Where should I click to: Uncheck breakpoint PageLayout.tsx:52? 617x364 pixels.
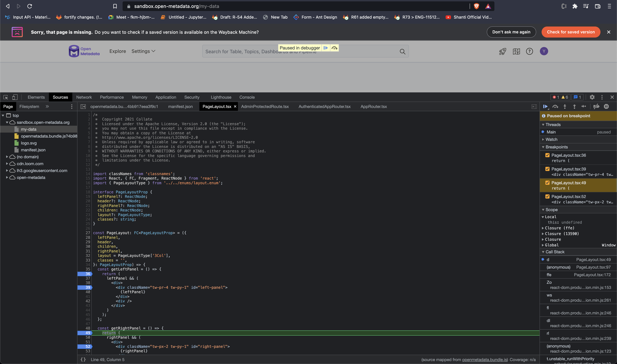547,196
